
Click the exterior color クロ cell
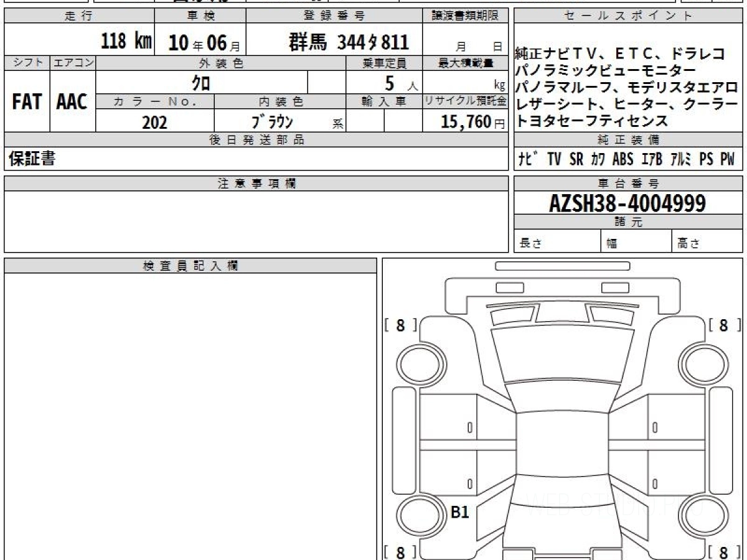tap(202, 82)
